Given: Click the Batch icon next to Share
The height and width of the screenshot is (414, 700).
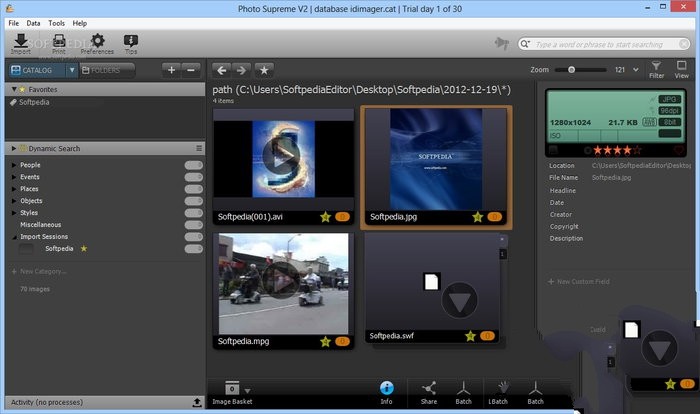Looking at the screenshot, I should pyautogui.click(x=463, y=393).
